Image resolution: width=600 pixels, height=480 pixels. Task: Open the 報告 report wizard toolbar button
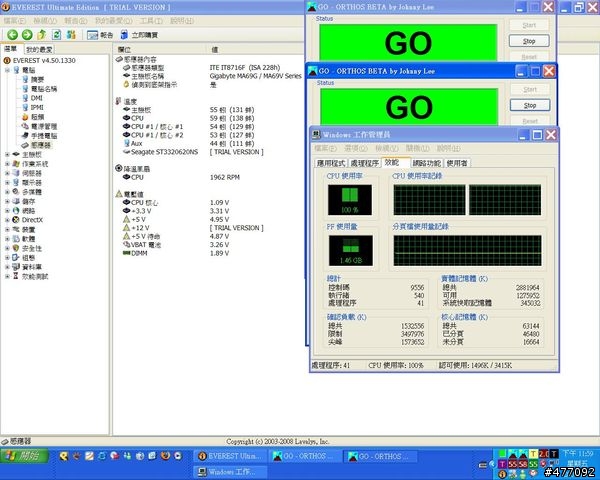click(100, 35)
